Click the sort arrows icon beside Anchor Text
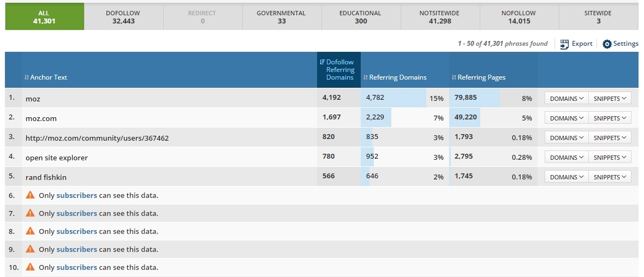Viewport: 644px width, 277px height. coord(27,77)
